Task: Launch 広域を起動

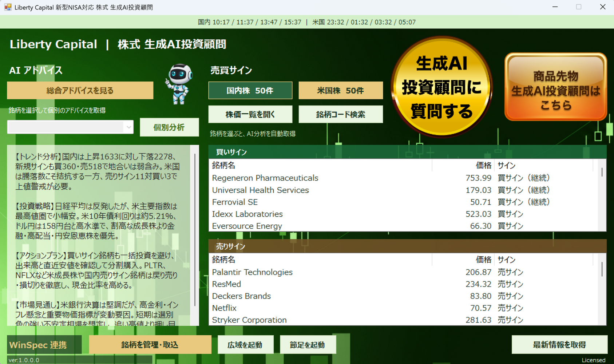Action: [245, 345]
